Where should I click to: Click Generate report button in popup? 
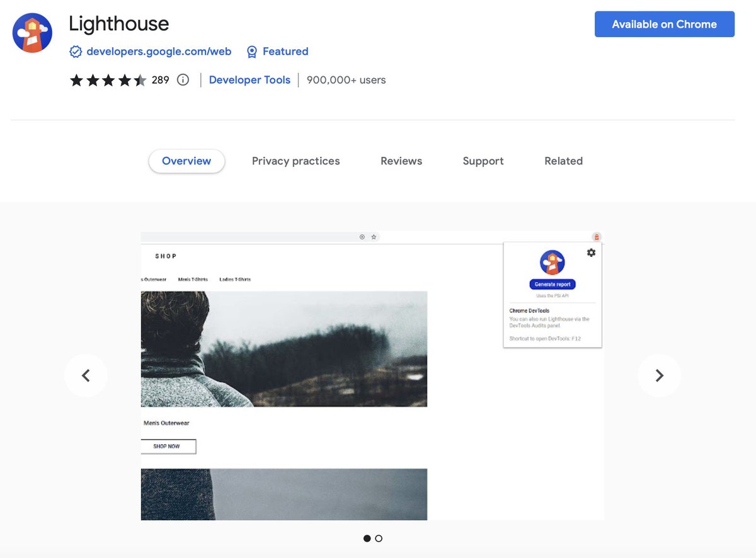pyautogui.click(x=553, y=285)
